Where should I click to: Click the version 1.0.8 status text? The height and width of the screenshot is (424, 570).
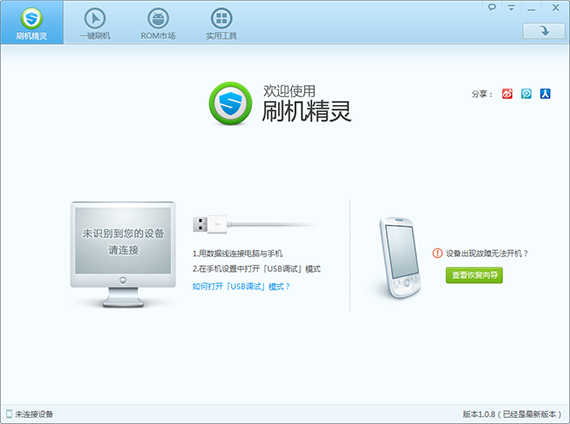coord(512,414)
